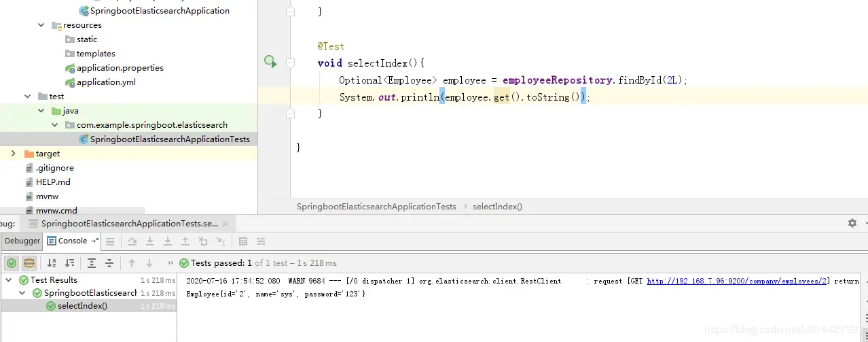Screen dimensions: 868x342
Task: Click the Console tab's pin arrow icon
Action: pyautogui.click(x=94, y=241)
